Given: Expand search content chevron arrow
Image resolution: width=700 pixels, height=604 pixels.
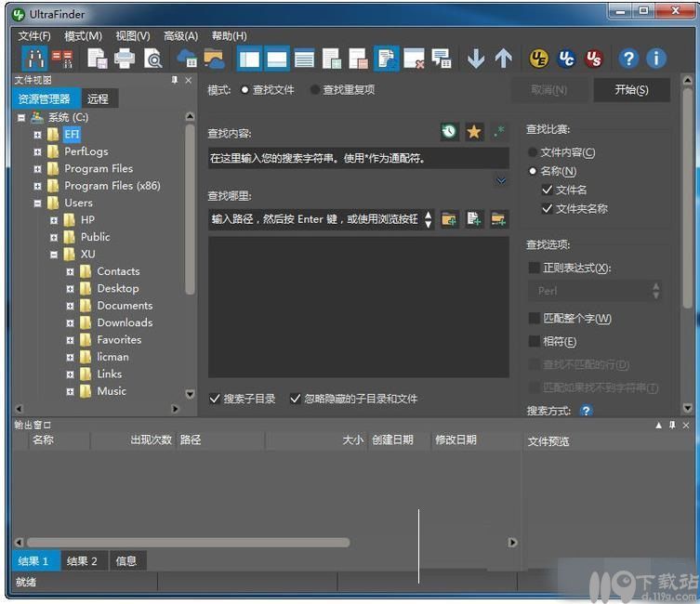Looking at the screenshot, I should click(x=501, y=180).
